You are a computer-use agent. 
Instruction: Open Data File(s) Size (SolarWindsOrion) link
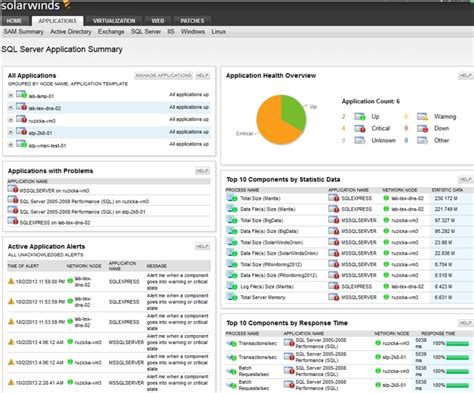click(279, 253)
